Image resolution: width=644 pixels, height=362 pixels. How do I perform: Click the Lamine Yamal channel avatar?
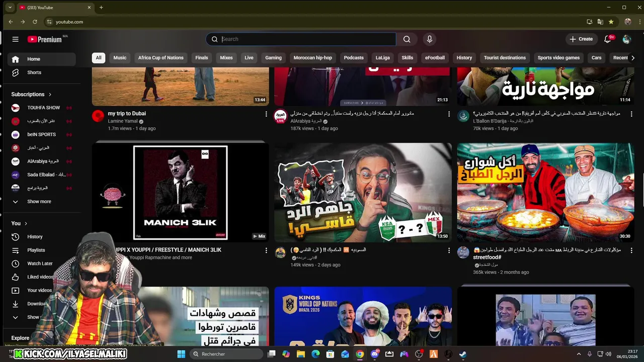pyautogui.click(x=98, y=116)
